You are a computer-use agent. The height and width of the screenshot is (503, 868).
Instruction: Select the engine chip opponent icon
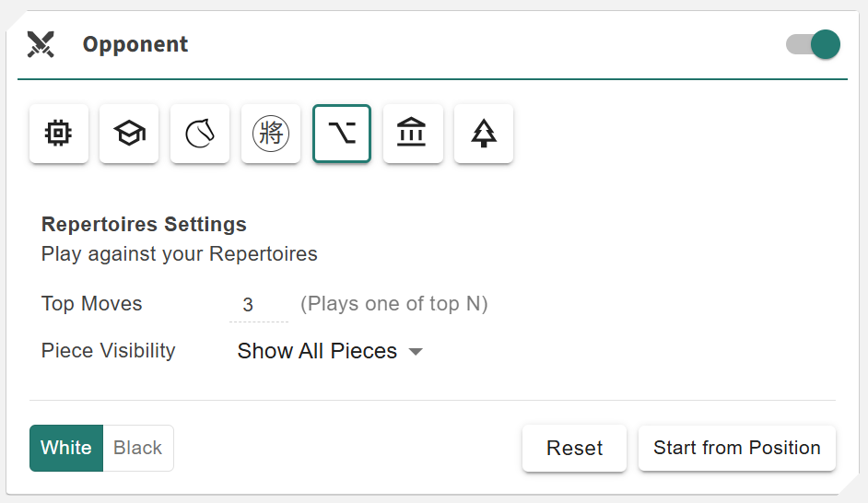coord(59,134)
